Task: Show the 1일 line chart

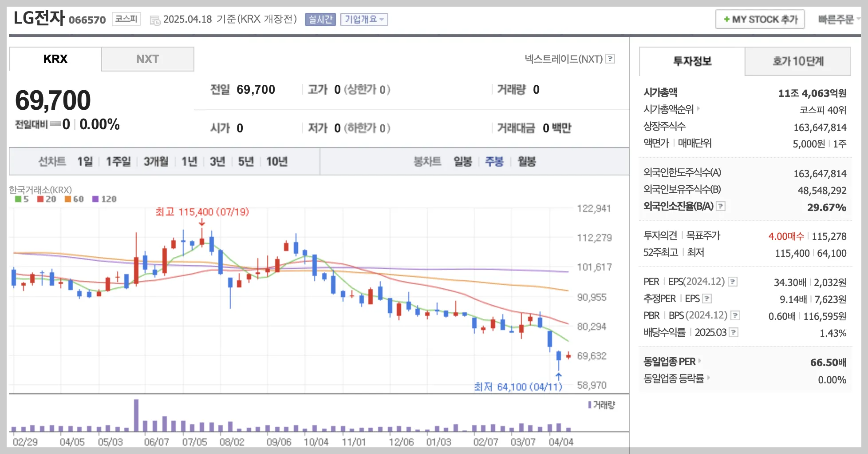Action: pos(85,161)
